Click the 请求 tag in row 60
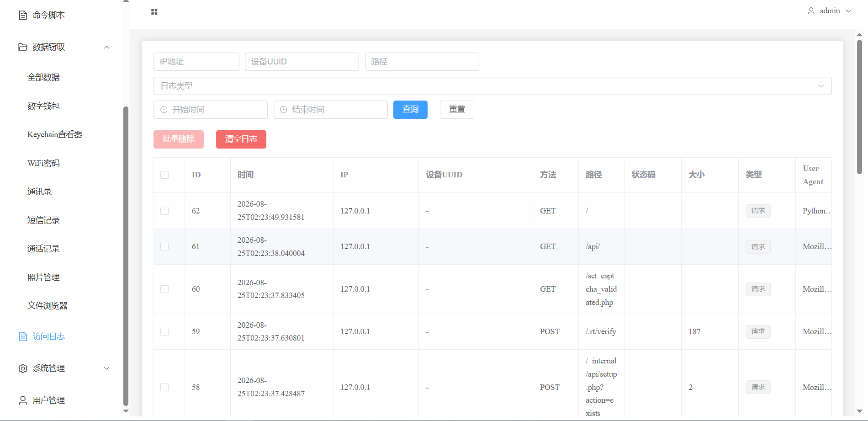This screenshot has height=421, width=868. [x=758, y=289]
